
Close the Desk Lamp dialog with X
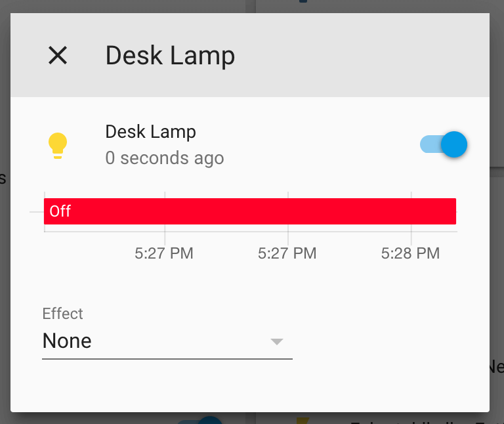click(58, 55)
